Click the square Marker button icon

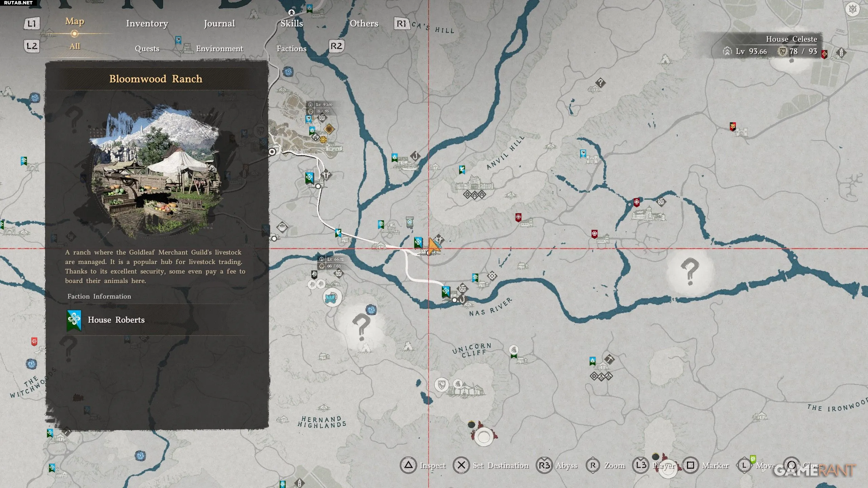point(690,465)
